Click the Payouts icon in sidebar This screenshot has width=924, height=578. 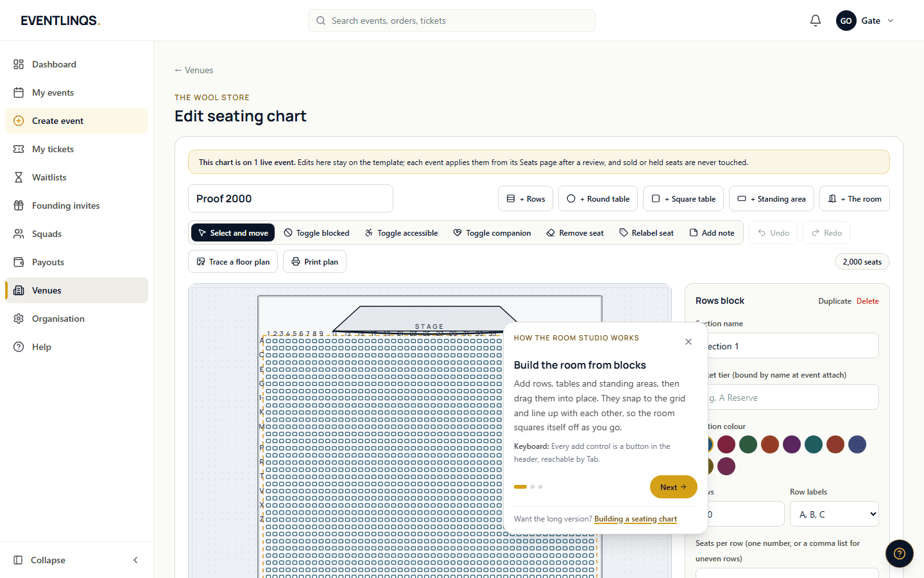click(x=19, y=262)
